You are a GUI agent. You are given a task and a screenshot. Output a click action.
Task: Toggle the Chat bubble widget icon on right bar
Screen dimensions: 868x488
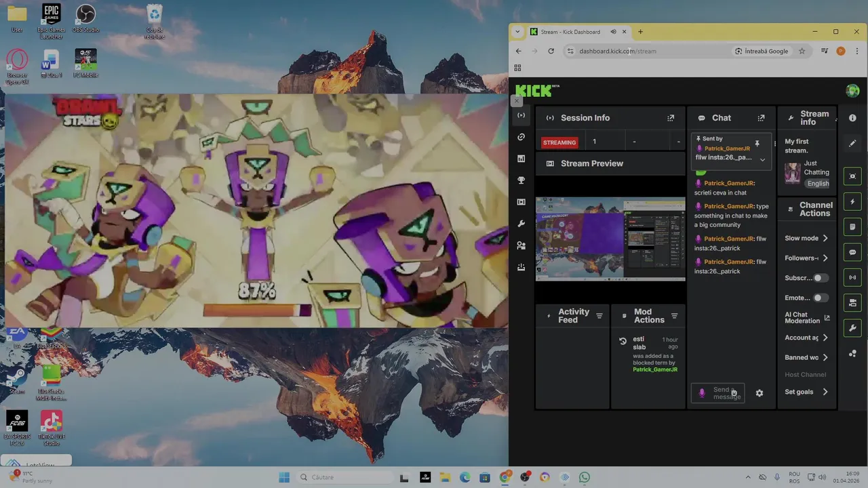coord(852,252)
